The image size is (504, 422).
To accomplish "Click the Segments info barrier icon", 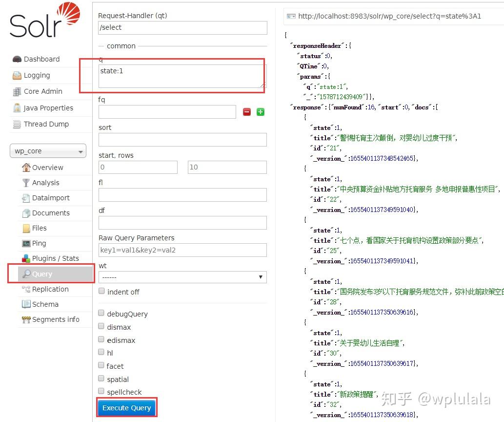I will (x=26, y=319).
